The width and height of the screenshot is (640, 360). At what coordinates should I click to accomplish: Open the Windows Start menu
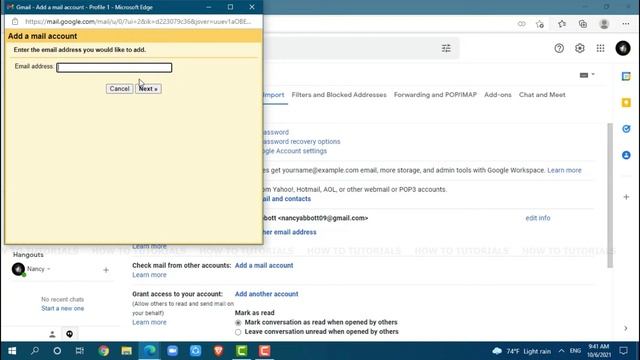[x=12, y=351]
